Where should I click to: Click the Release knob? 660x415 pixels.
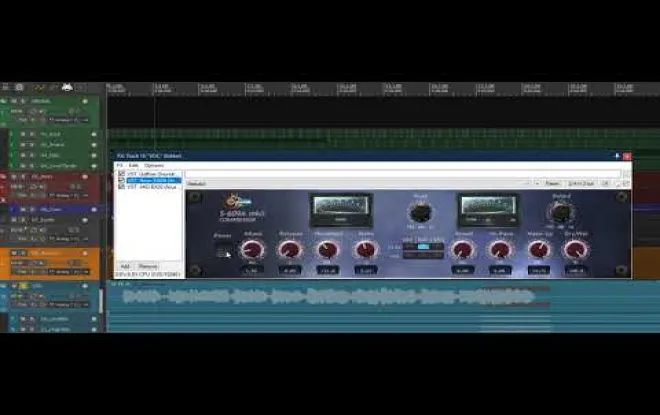coord(290,250)
